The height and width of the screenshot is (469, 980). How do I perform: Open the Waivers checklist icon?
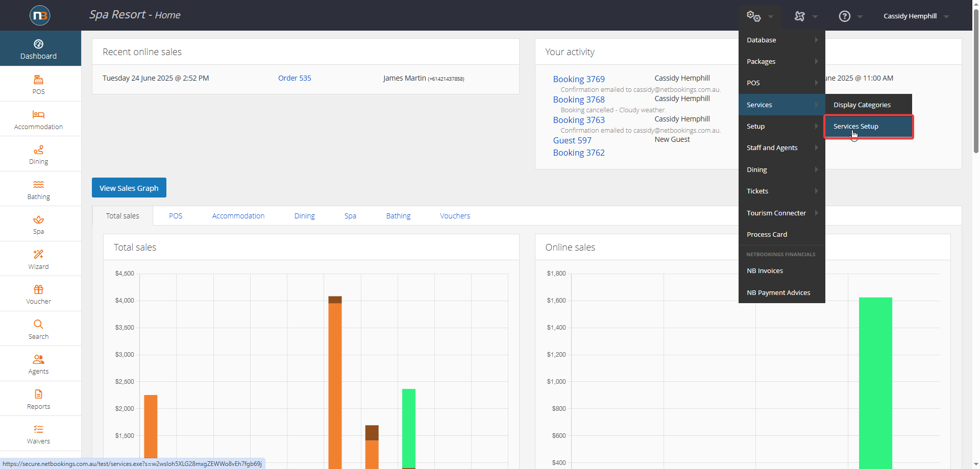[x=38, y=429]
